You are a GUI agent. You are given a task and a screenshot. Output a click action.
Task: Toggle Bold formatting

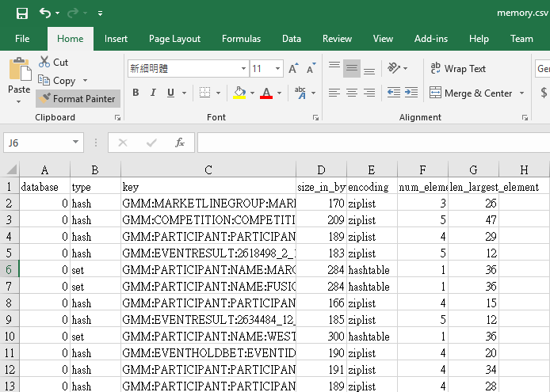coord(135,93)
